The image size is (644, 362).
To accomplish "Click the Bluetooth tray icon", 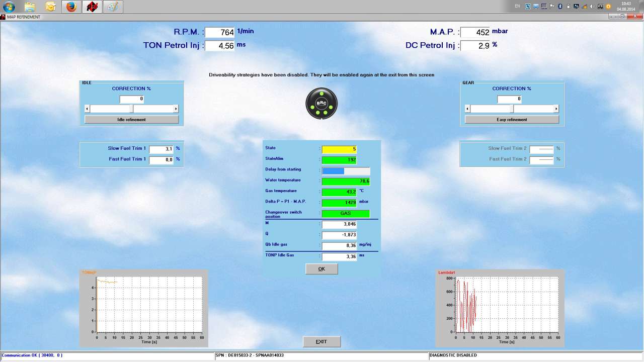I will click(x=560, y=7).
